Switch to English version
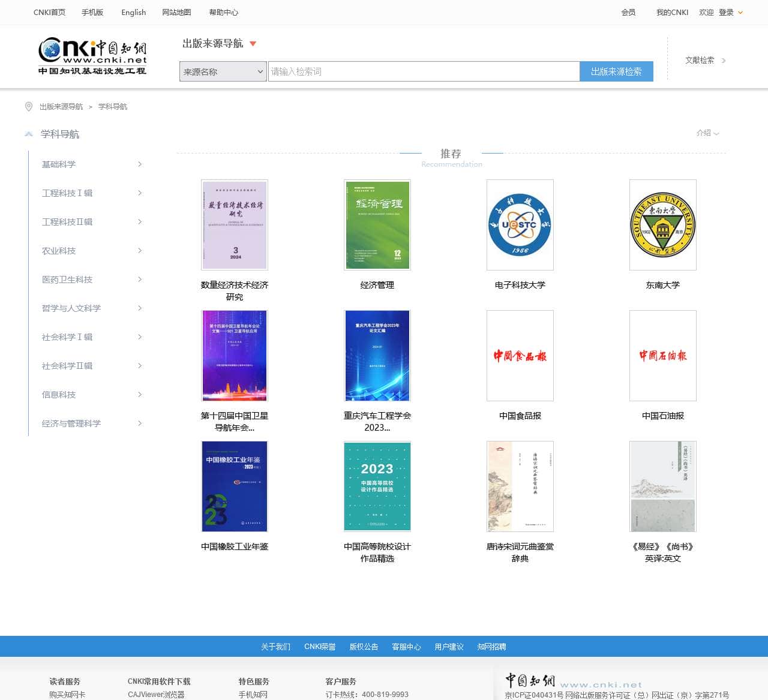This screenshot has width=768, height=700. coord(133,12)
